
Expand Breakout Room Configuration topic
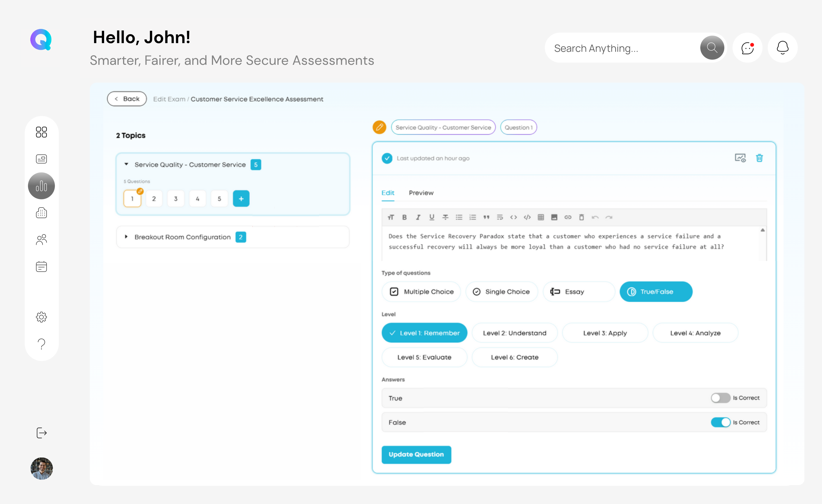126,237
